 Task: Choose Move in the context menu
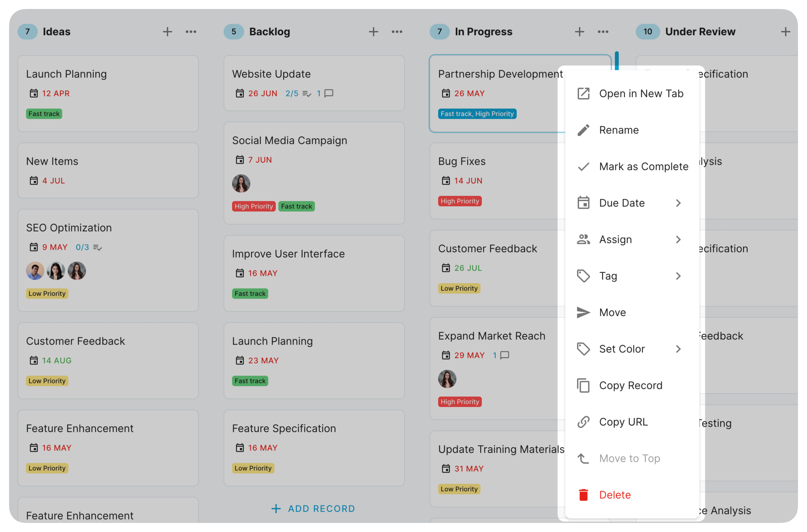(632, 312)
